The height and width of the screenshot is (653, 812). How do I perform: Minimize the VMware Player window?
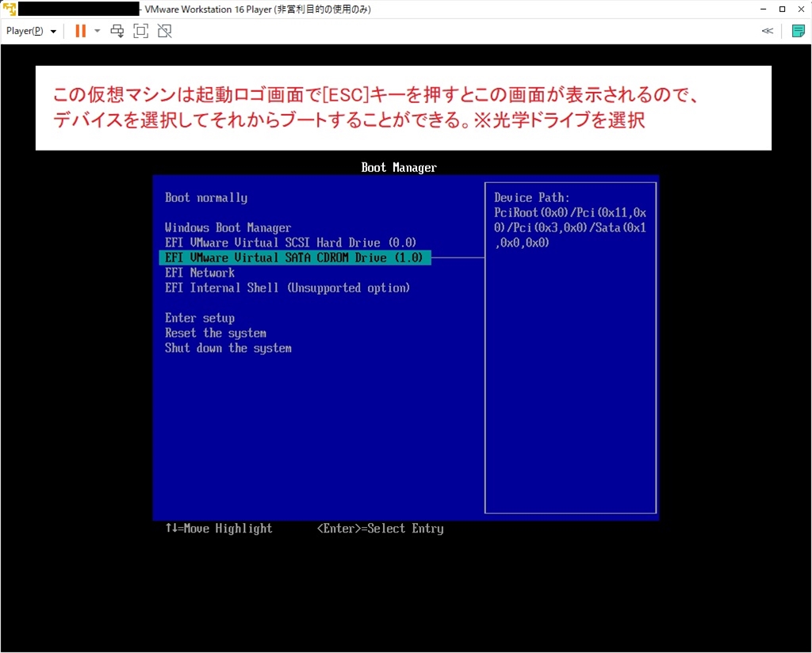point(764,9)
